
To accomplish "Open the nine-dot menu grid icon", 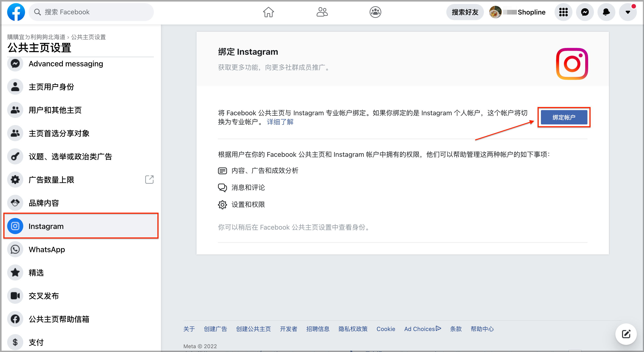I will point(563,12).
